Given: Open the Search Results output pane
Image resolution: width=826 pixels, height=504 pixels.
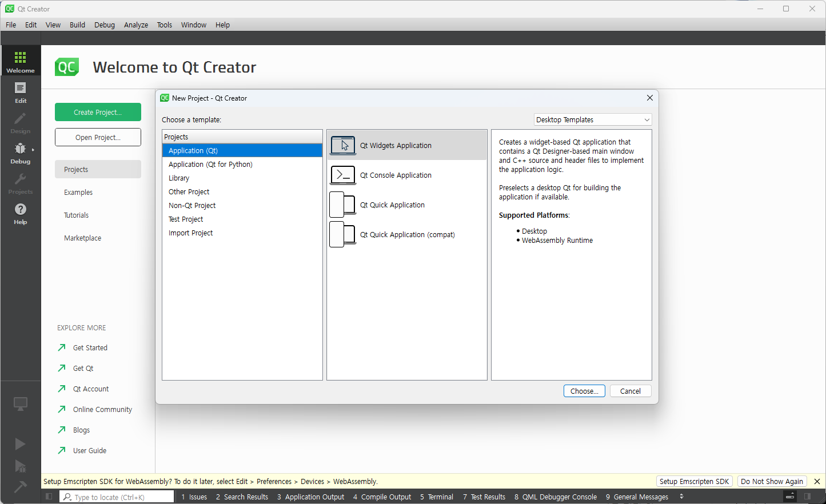Looking at the screenshot, I should 242,497.
